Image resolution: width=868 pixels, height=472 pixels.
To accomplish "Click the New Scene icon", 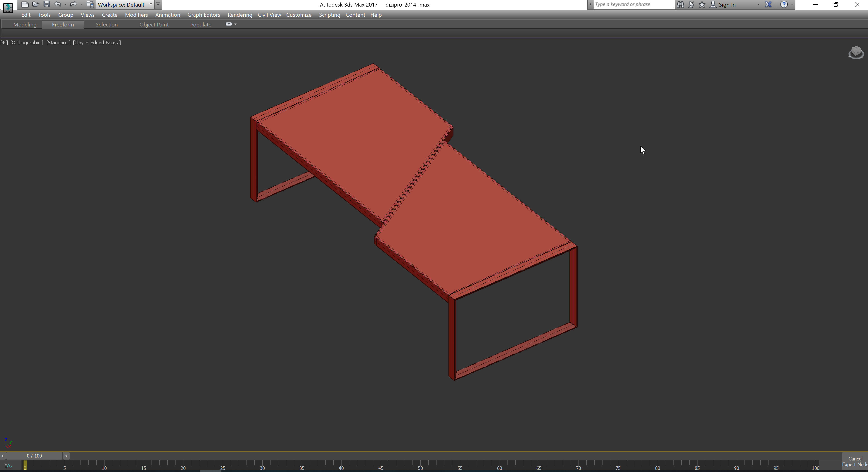I will [x=25, y=4].
